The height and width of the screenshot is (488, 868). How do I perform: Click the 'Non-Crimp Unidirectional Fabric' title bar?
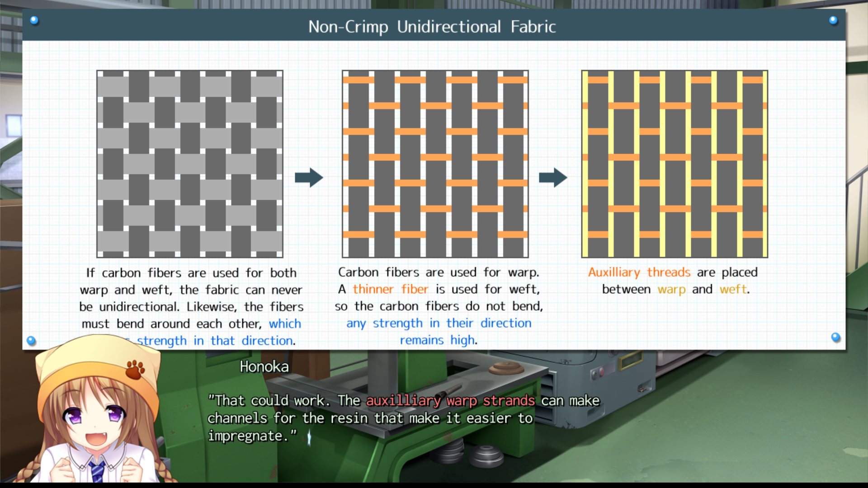(x=432, y=27)
